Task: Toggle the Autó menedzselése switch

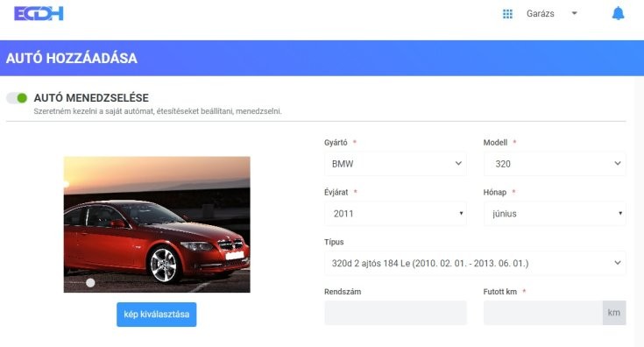Action: [x=17, y=98]
